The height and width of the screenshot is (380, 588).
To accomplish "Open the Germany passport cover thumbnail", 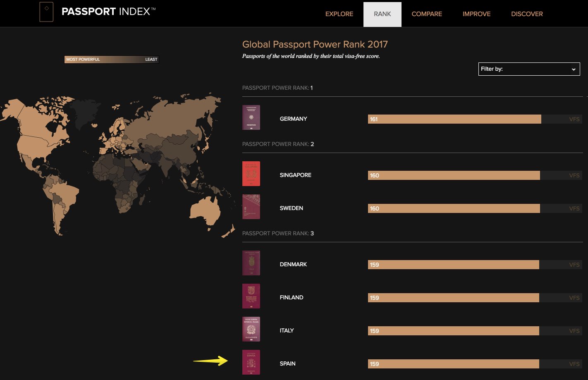I will (x=251, y=117).
